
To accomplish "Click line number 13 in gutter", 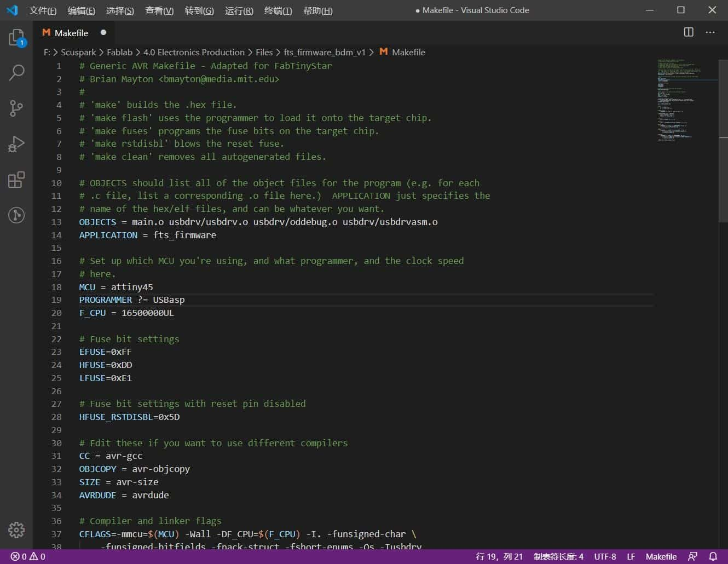I will tap(56, 222).
